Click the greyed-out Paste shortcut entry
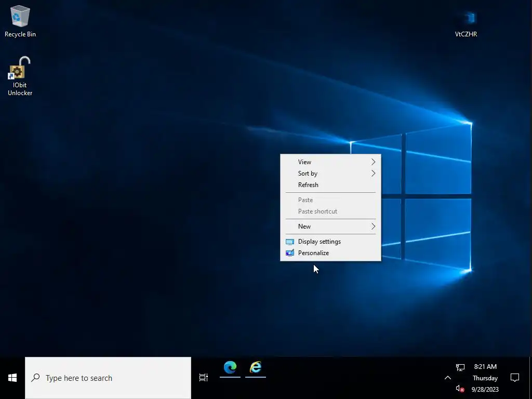 pos(331,211)
